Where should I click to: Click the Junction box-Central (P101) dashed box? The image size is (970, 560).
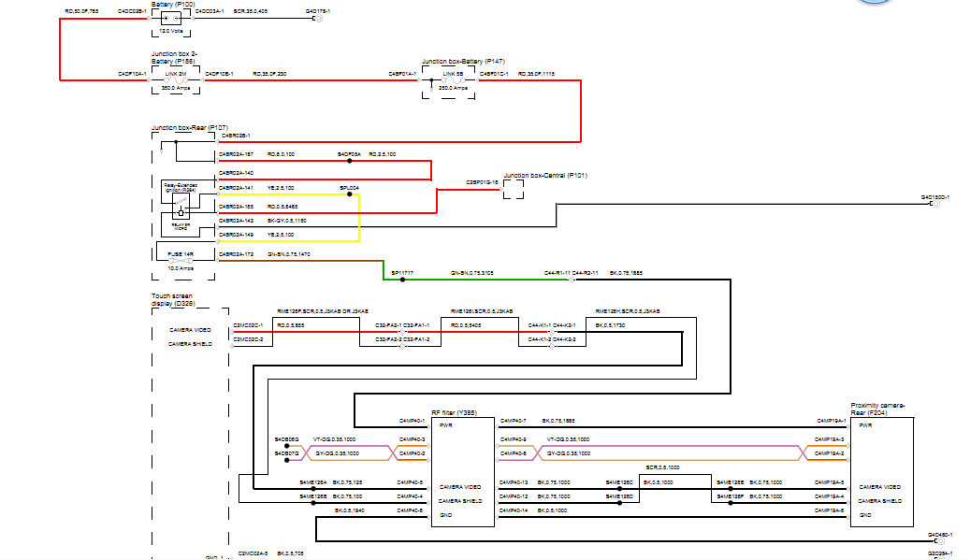514,190
